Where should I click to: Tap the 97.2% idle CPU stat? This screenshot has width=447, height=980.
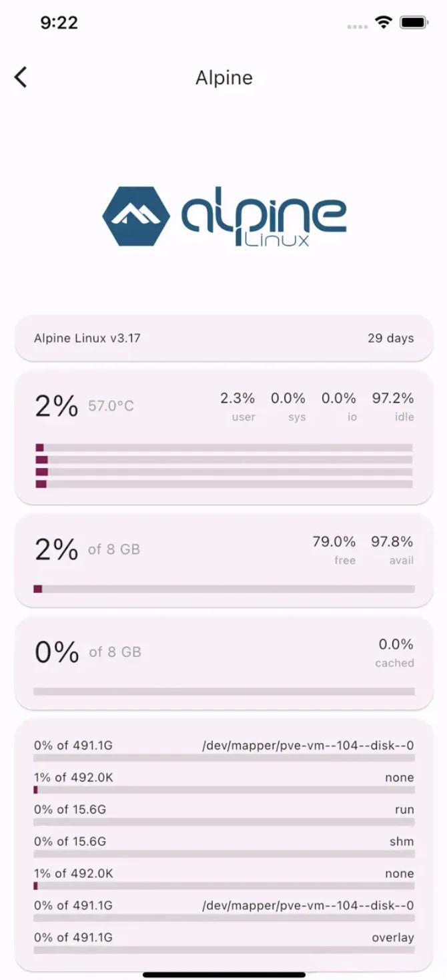(x=393, y=406)
